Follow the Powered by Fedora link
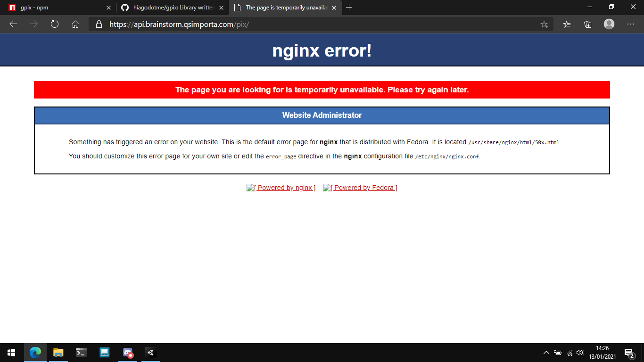This screenshot has width=644, height=362. point(360,188)
